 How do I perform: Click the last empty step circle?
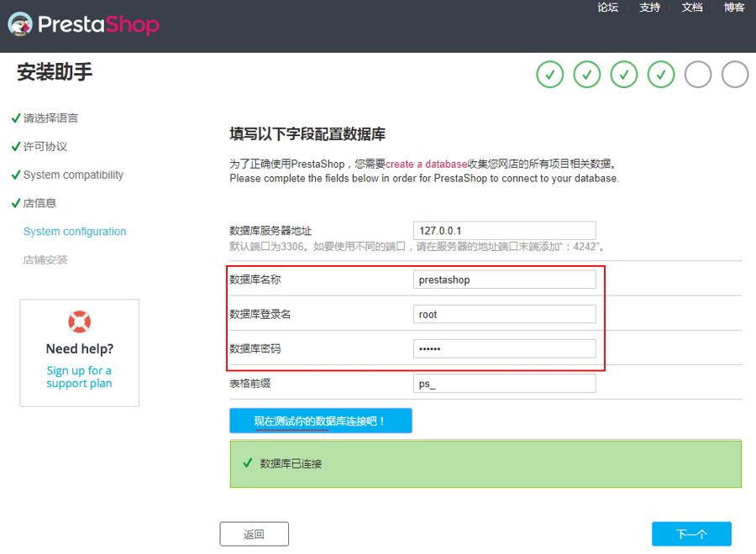pyautogui.click(x=735, y=75)
